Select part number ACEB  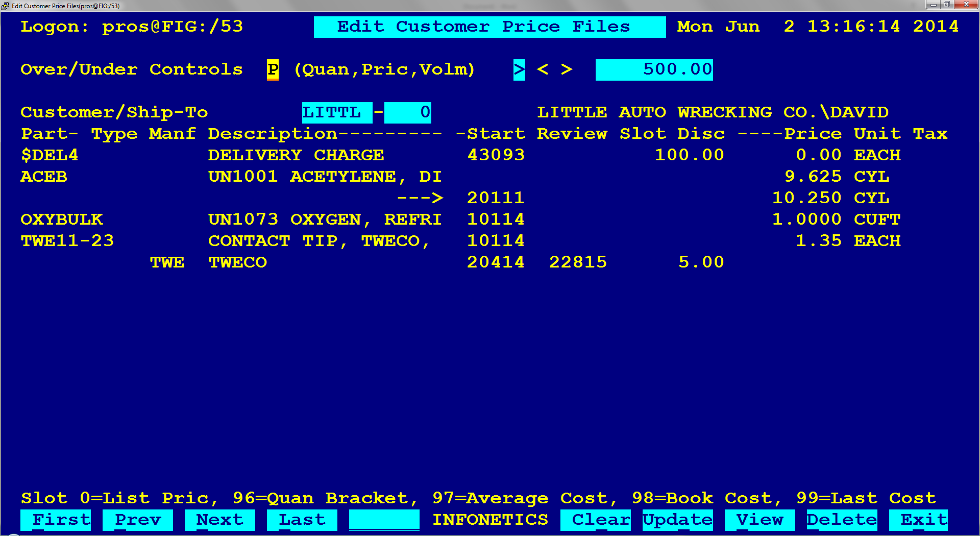pyautogui.click(x=44, y=177)
